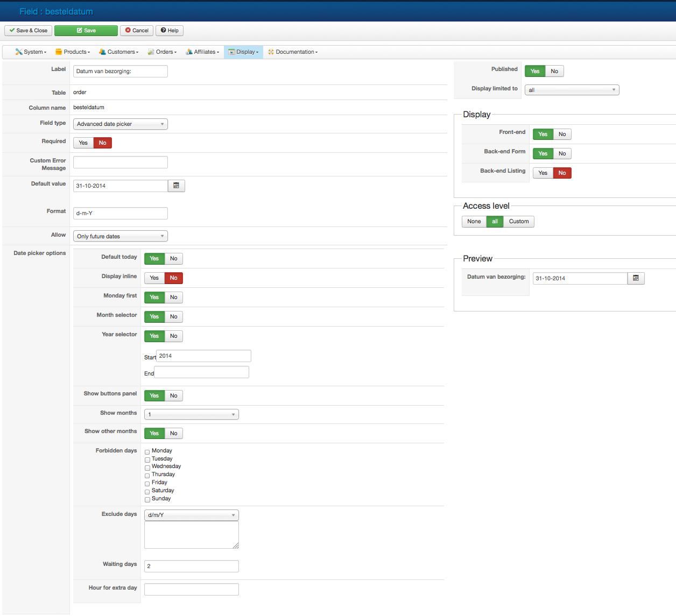Select 'all' access level

pyautogui.click(x=495, y=222)
